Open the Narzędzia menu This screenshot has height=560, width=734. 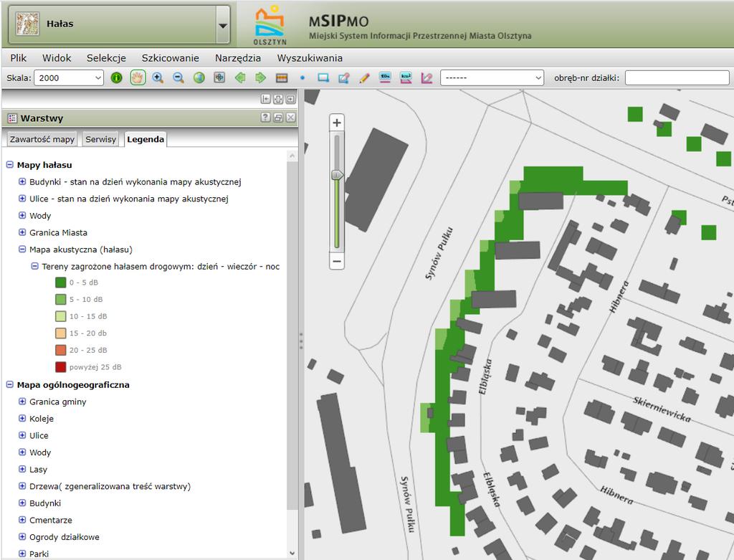click(238, 58)
